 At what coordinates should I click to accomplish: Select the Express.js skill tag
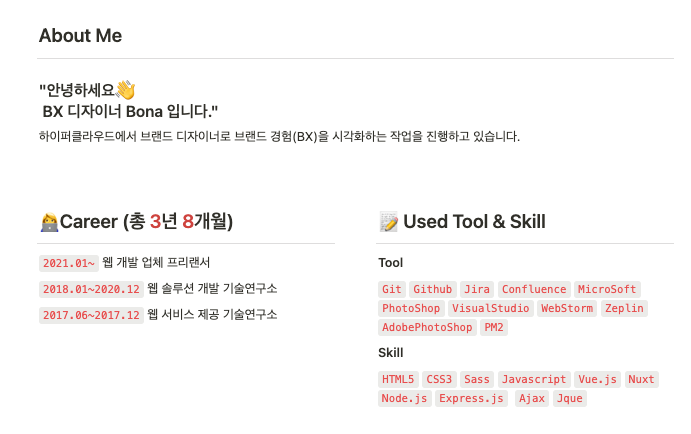(x=471, y=398)
